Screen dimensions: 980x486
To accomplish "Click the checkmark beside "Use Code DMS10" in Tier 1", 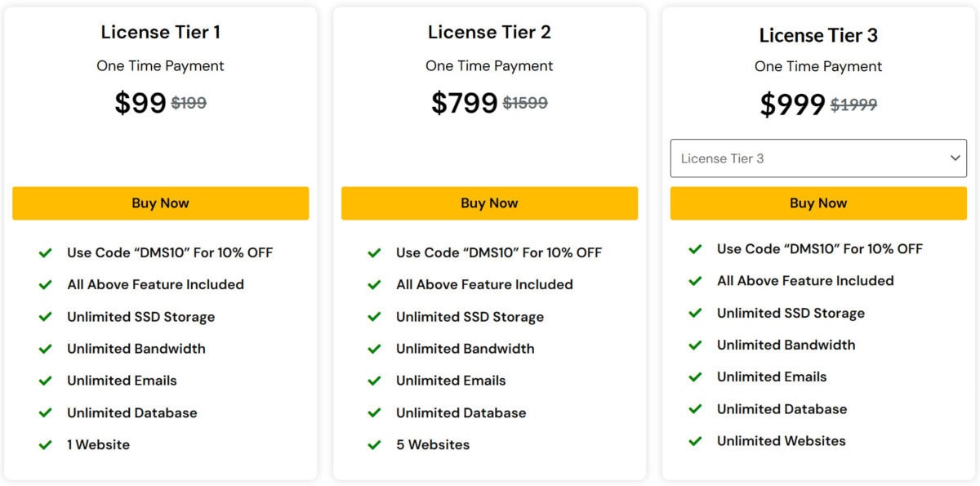I will click(46, 252).
